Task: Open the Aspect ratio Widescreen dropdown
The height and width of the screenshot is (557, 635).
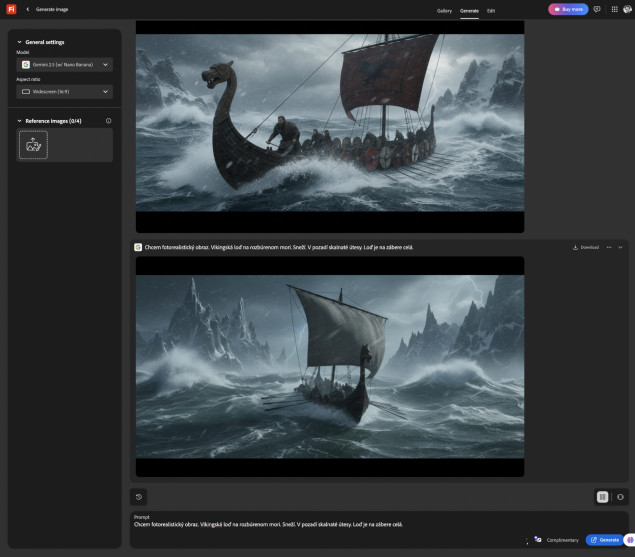Action: point(65,91)
